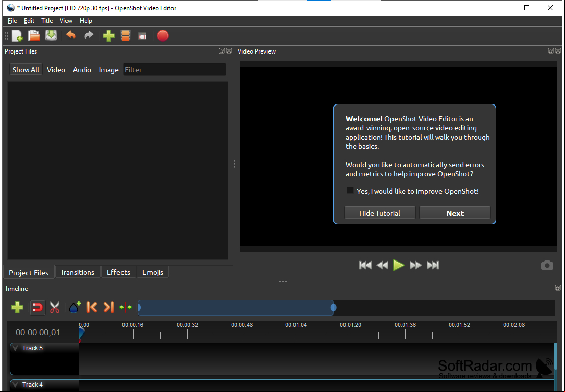This screenshot has height=392, width=565.
Task: Click the right handle of the timeline zoom slider
Action: coord(334,308)
